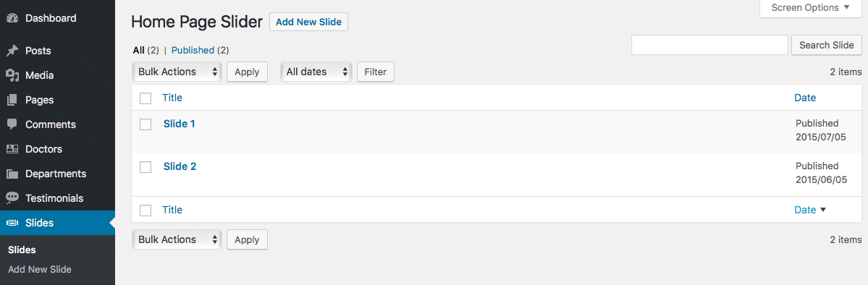Select Add New Slide submenu item
This screenshot has width=868, height=285.
40,270
